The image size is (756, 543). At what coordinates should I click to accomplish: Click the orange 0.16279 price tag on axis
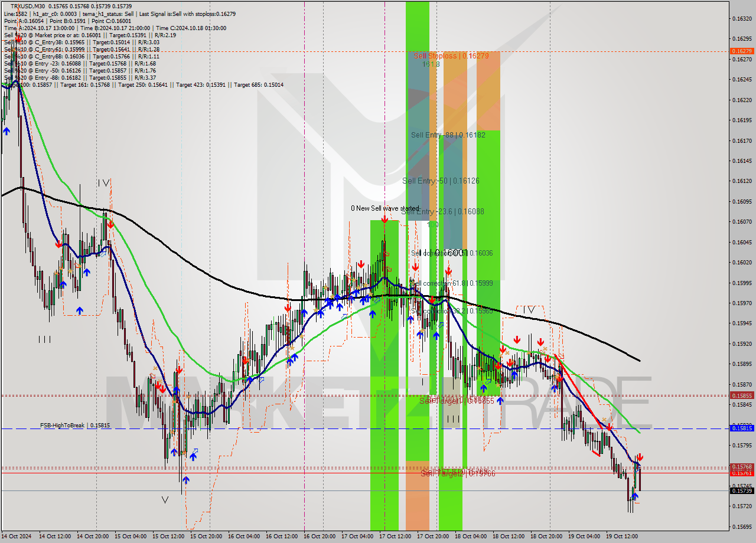742,51
